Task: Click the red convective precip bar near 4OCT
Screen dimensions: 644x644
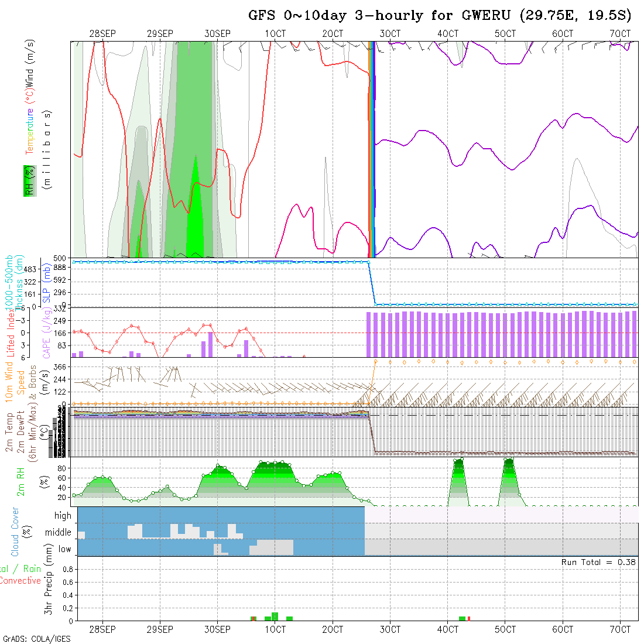Action: pos(469,618)
